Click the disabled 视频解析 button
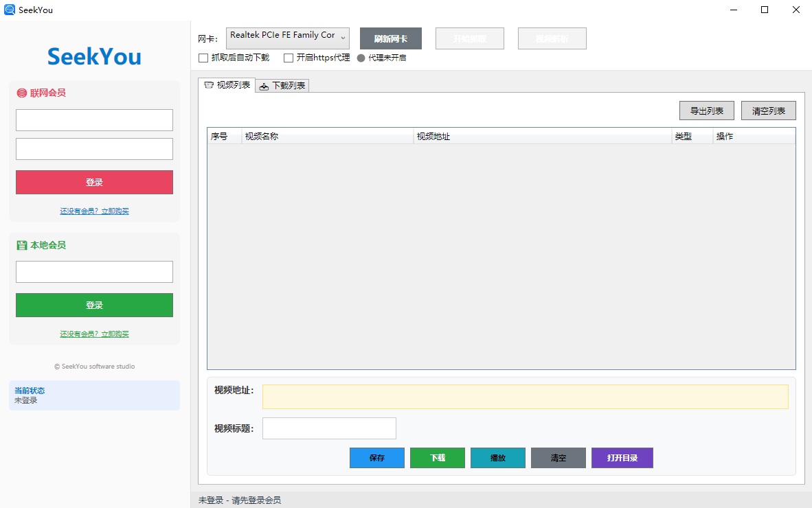This screenshot has height=508, width=812. pos(552,39)
